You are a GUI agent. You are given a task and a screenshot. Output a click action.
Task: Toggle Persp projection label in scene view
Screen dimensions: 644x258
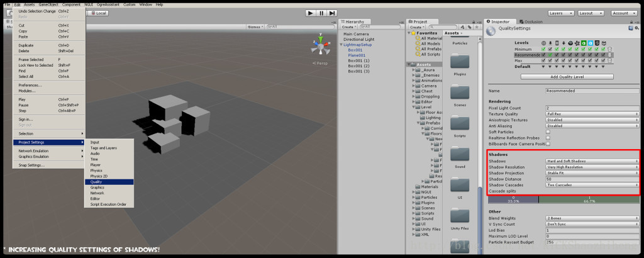[320, 64]
